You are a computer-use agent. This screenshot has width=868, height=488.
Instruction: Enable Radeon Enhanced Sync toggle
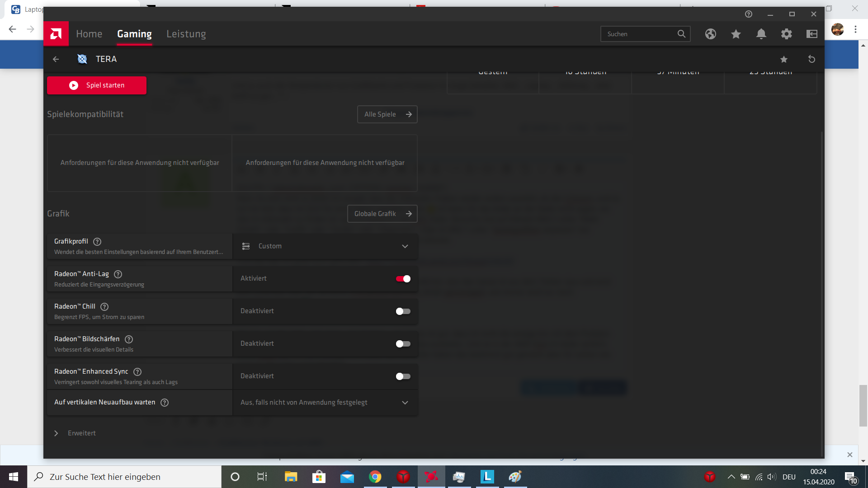tap(403, 376)
